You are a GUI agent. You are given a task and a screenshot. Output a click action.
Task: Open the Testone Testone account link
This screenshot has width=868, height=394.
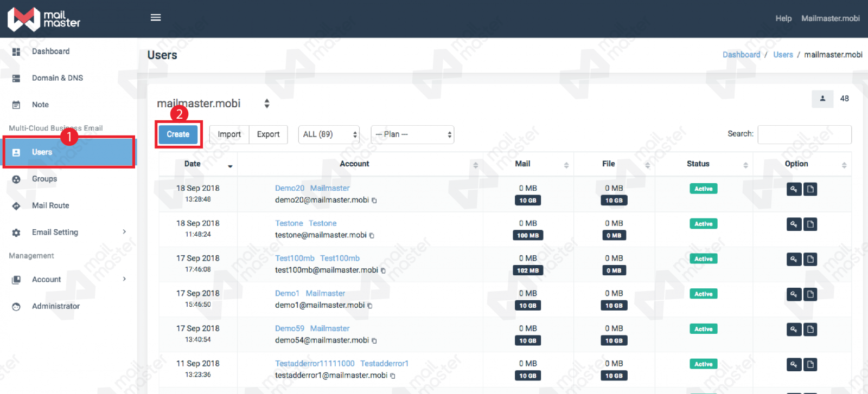click(305, 223)
